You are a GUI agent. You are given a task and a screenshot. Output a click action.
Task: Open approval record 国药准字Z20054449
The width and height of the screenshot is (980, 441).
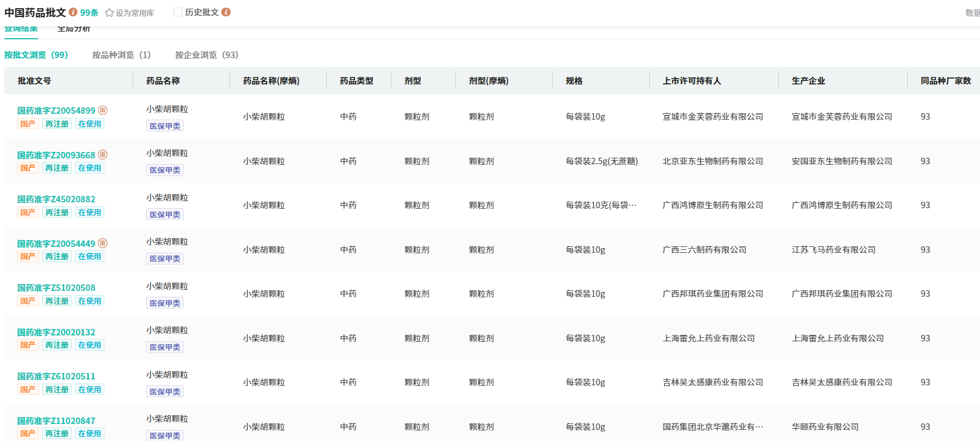[x=56, y=244]
